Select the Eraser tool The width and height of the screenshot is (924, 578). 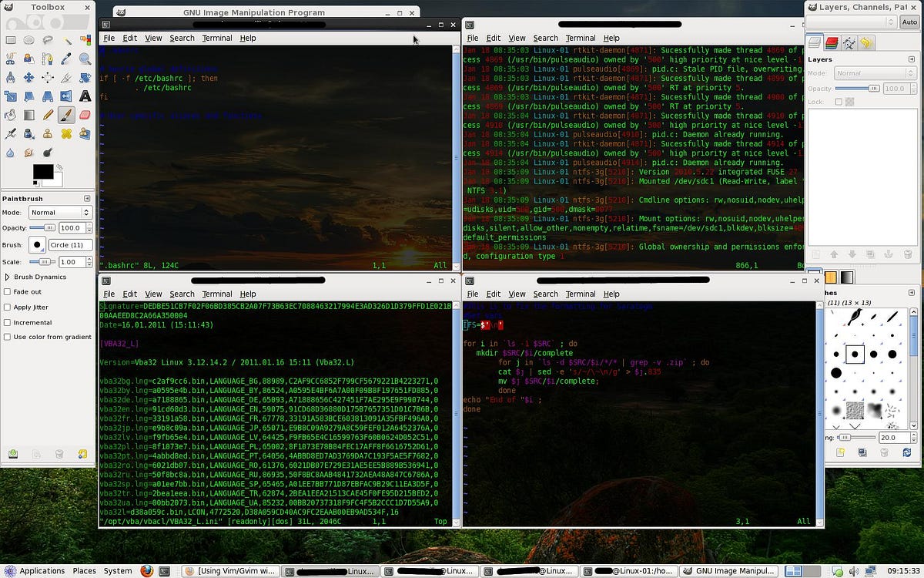coord(85,114)
